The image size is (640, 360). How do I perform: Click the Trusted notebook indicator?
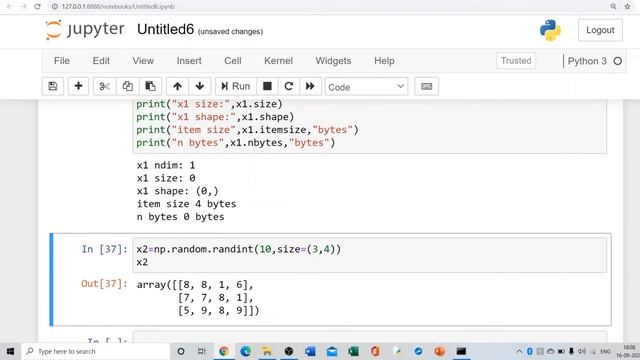coord(516,61)
